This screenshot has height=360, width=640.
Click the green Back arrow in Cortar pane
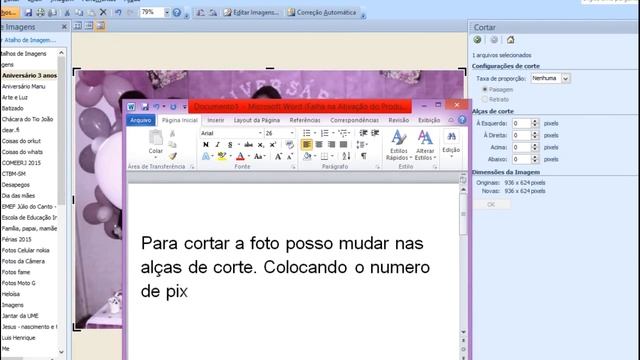click(477, 40)
